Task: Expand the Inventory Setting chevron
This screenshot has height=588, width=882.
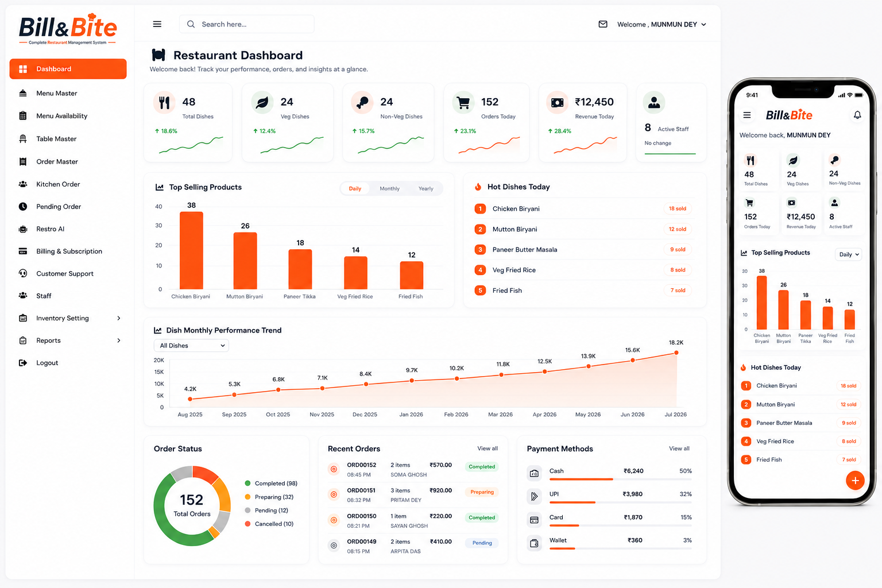Action: [x=119, y=318]
